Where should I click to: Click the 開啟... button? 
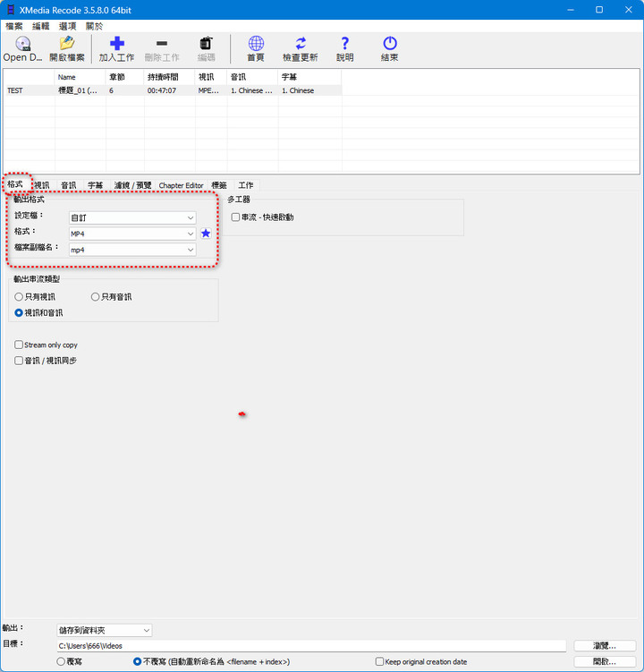point(605,661)
